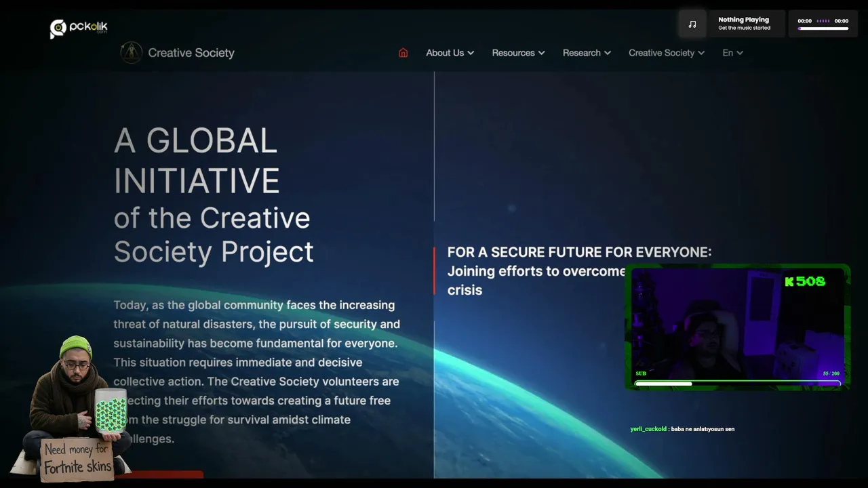This screenshot has width=868, height=488.
Task: Click the "Need money for Fortnite skins" sign
Action: [x=77, y=459]
